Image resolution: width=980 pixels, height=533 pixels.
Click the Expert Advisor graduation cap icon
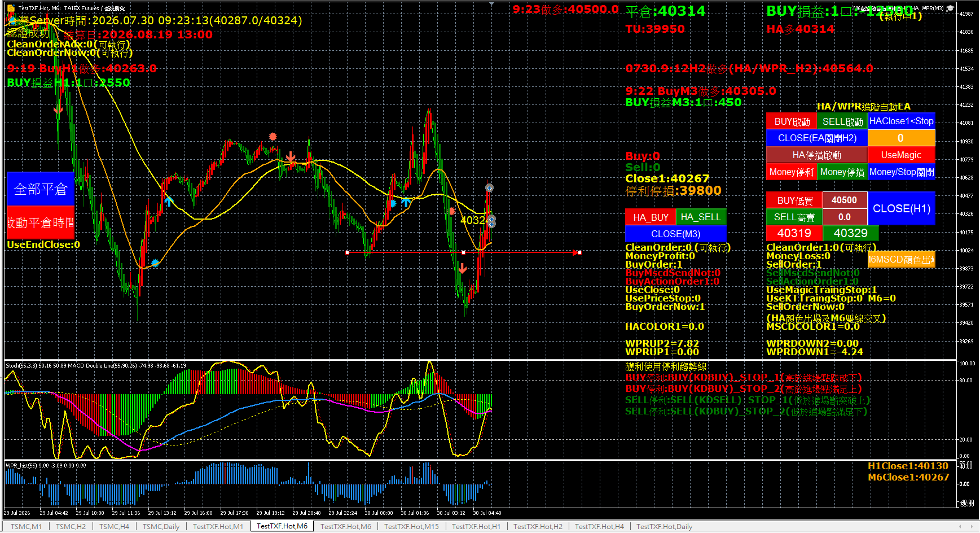(x=950, y=8)
